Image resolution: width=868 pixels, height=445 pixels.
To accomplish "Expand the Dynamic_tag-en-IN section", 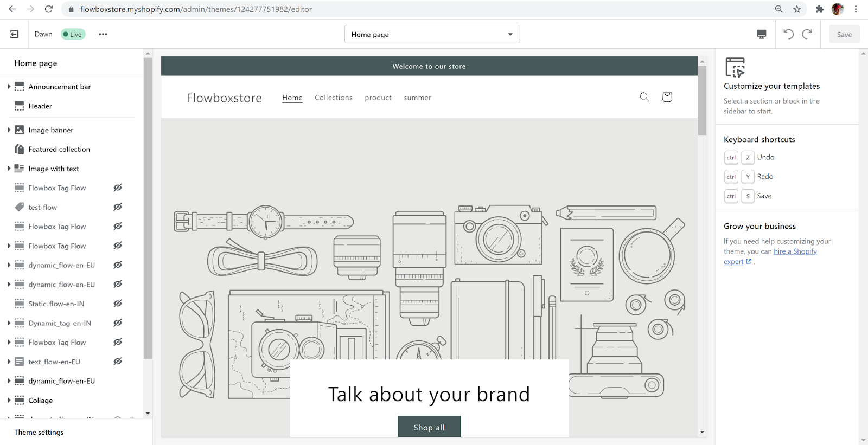I will (x=9, y=323).
